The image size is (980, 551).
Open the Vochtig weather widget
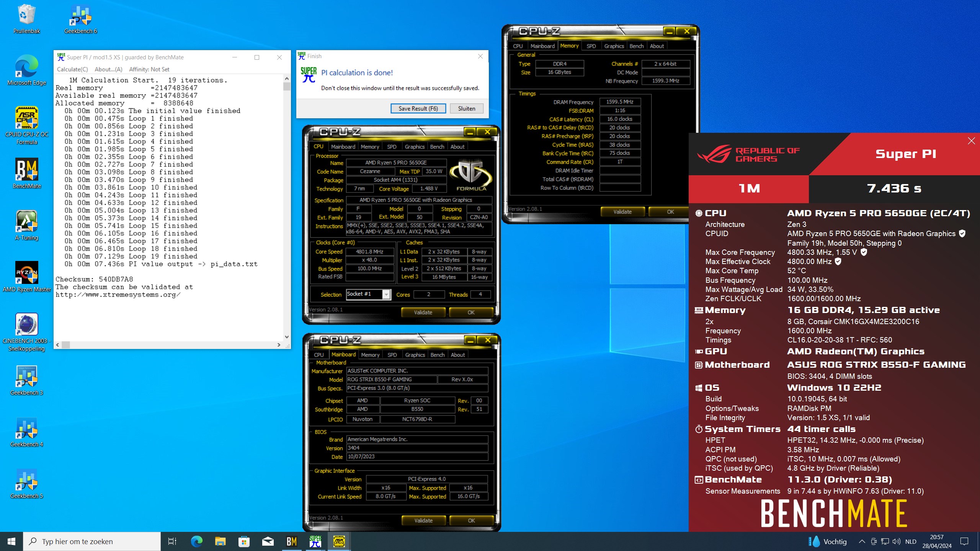(x=828, y=541)
